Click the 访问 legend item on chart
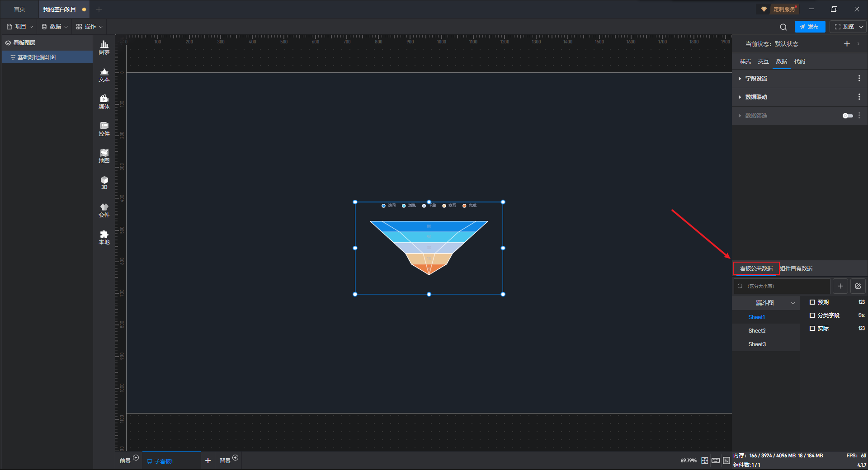This screenshot has height=470, width=868. point(389,206)
